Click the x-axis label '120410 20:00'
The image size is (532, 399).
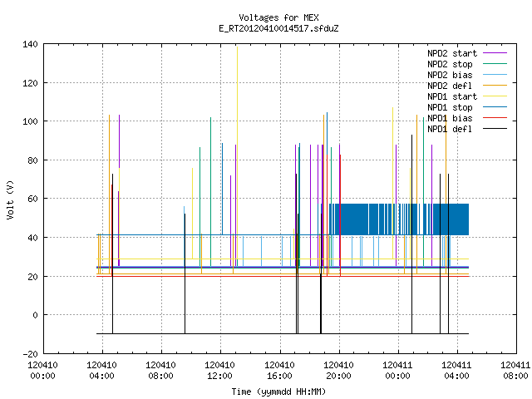tap(338, 371)
